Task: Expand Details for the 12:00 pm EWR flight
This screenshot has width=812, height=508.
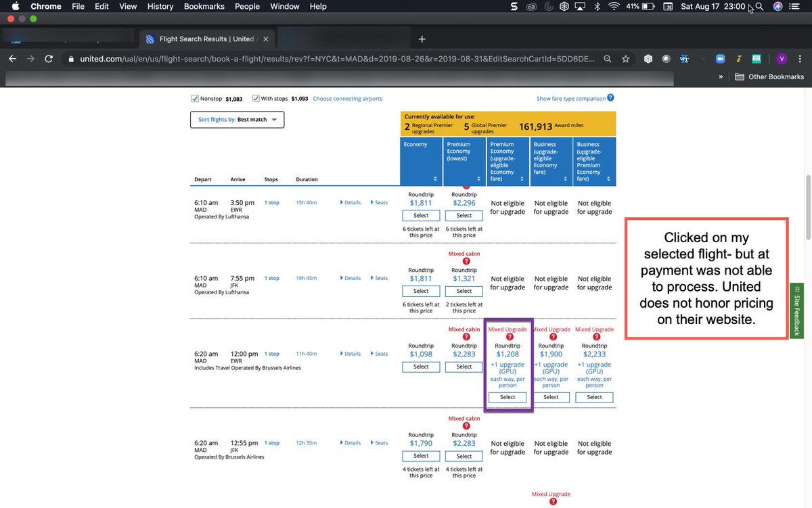Action: pyautogui.click(x=351, y=354)
